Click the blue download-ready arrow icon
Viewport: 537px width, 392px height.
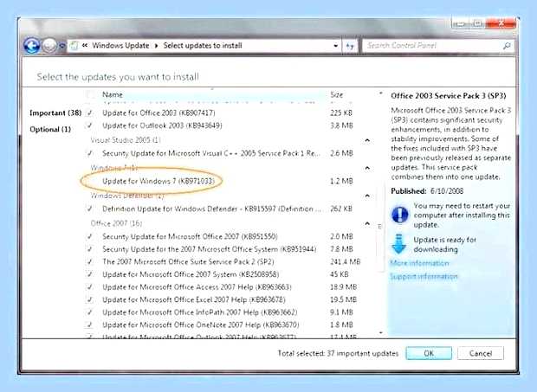pos(398,243)
